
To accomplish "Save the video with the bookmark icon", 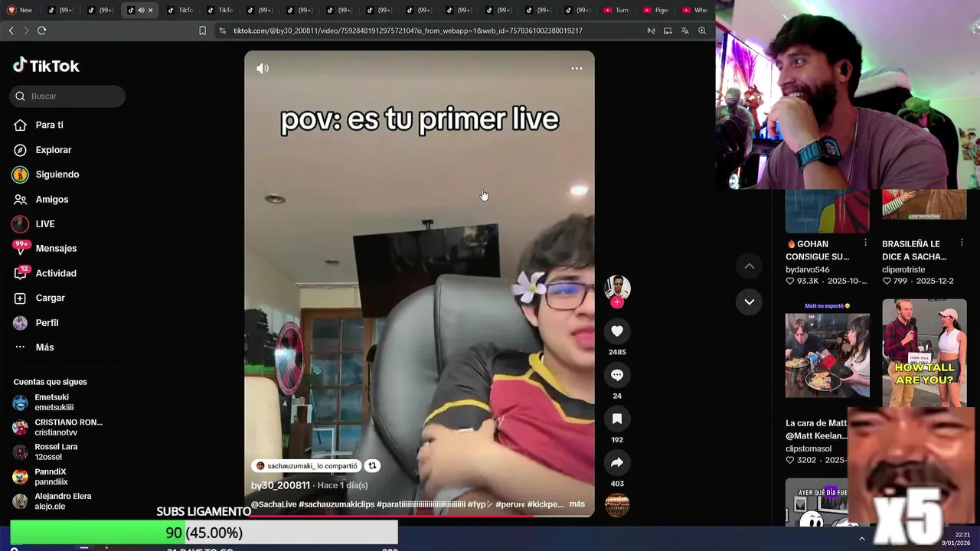I will coord(617,419).
